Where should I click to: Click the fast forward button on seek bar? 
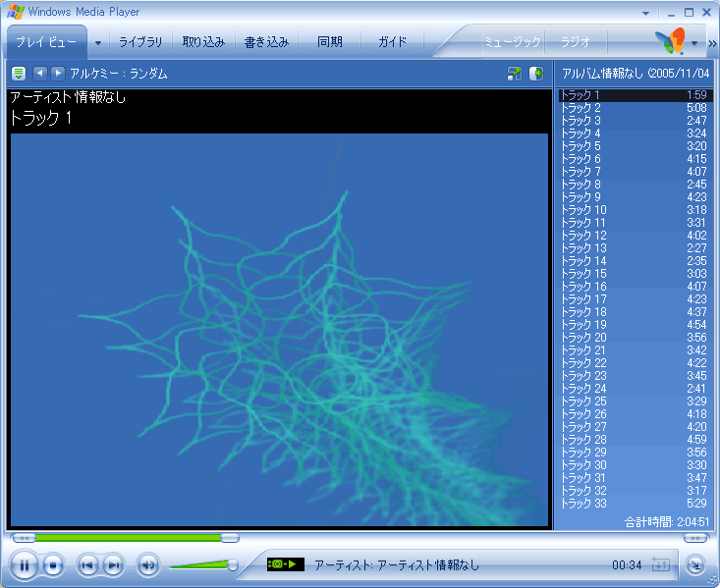pyautogui.click(x=695, y=538)
